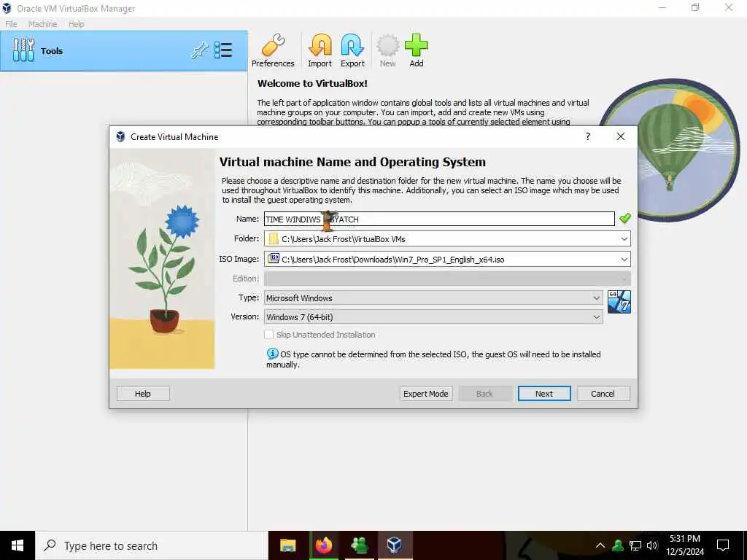The height and width of the screenshot is (560, 747).
Task: Click the green user tray icon
Action: point(618,545)
